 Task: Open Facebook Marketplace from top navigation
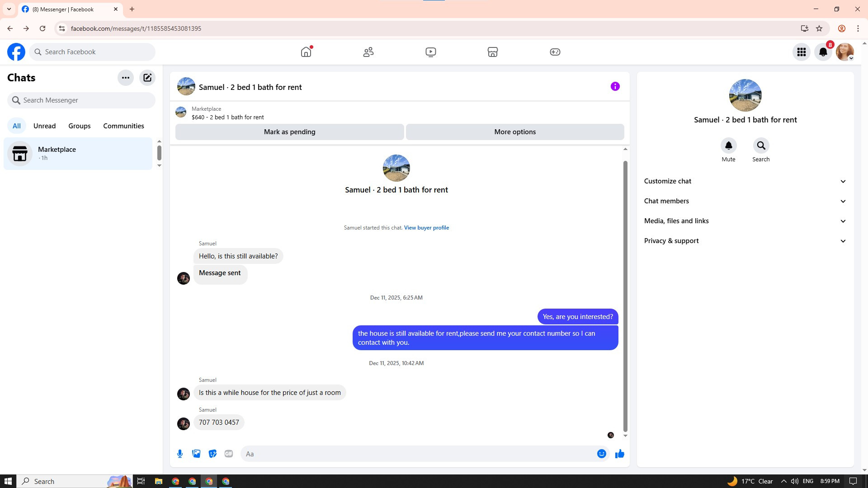click(492, 52)
